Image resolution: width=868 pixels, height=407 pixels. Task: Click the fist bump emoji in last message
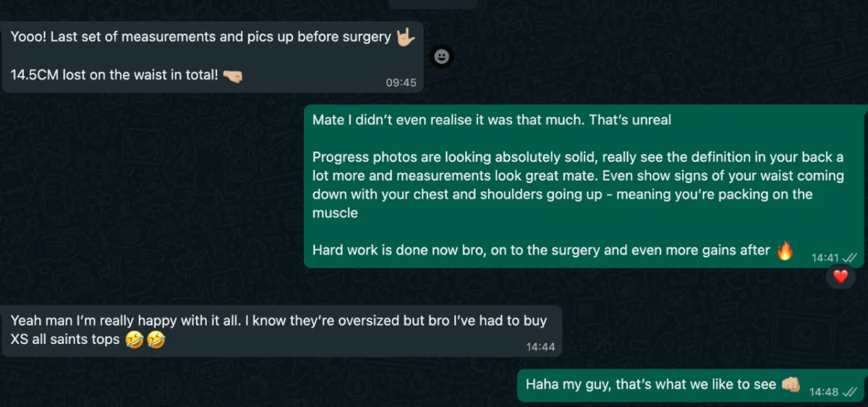click(791, 385)
